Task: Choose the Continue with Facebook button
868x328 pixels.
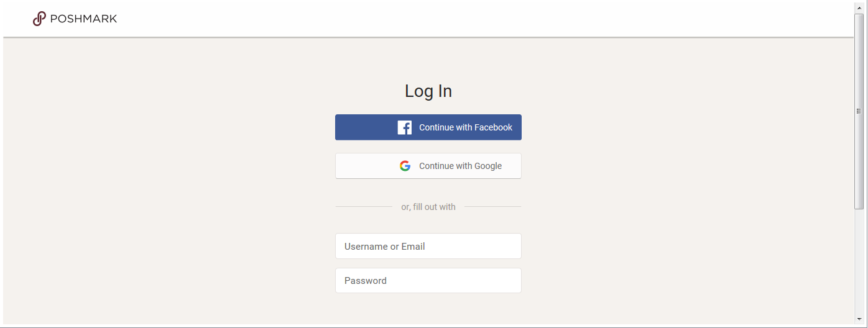Action: tap(428, 127)
